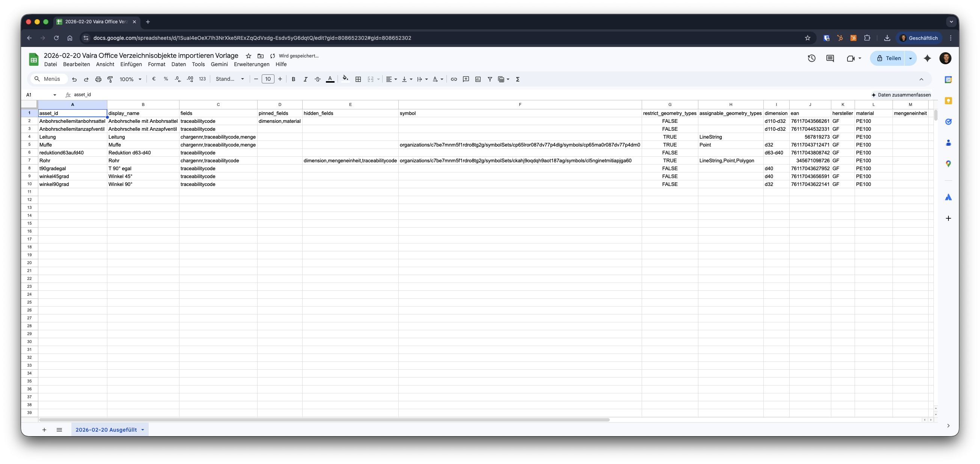Click the insert chart icon
Image resolution: width=980 pixels, height=464 pixels.
(x=478, y=79)
